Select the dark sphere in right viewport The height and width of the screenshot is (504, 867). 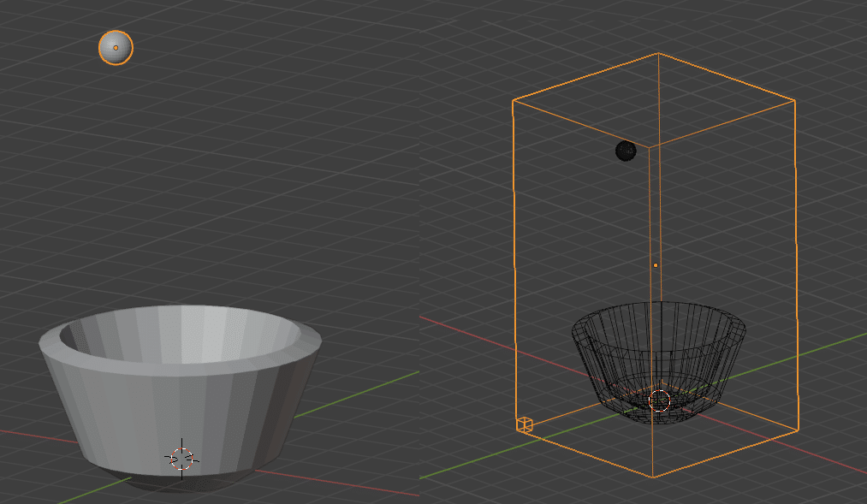(x=626, y=151)
